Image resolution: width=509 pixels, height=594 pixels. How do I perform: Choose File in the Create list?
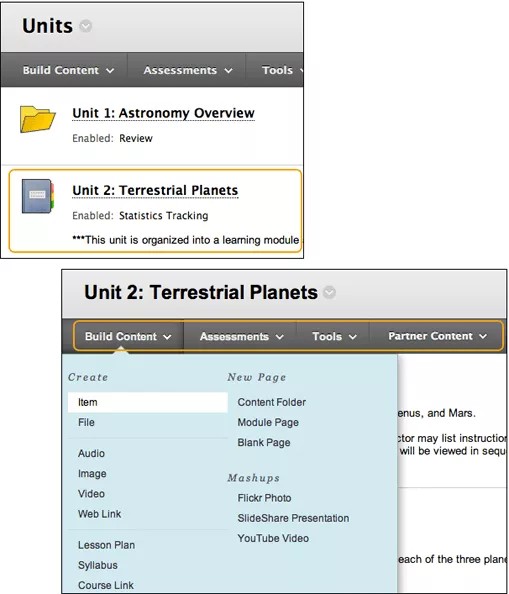pyautogui.click(x=86, y=422)
